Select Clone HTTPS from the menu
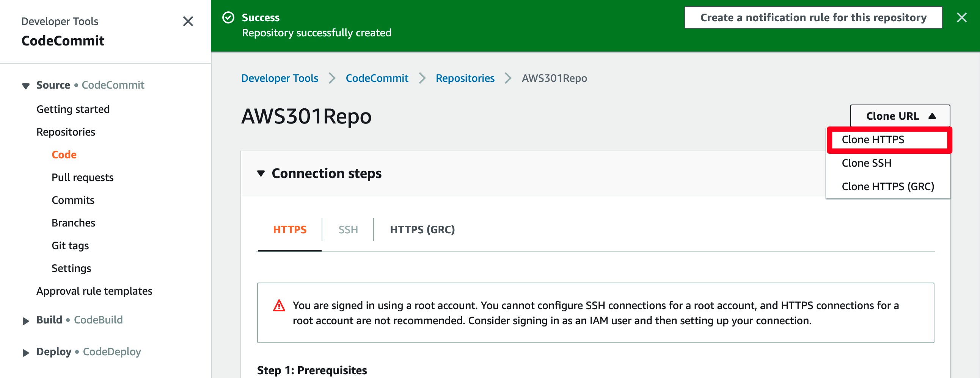 click(x=889, y=140)
